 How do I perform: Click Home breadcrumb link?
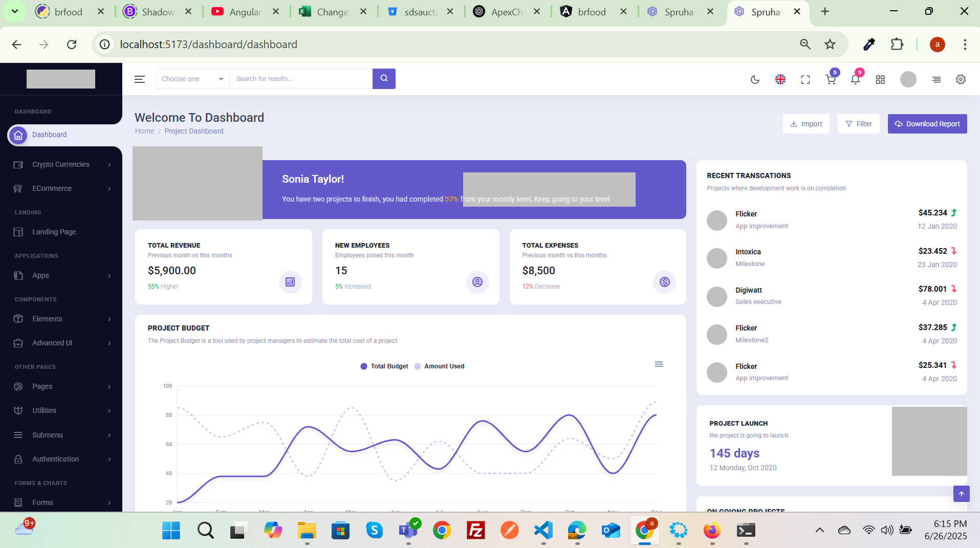click(x=144, y=131)
